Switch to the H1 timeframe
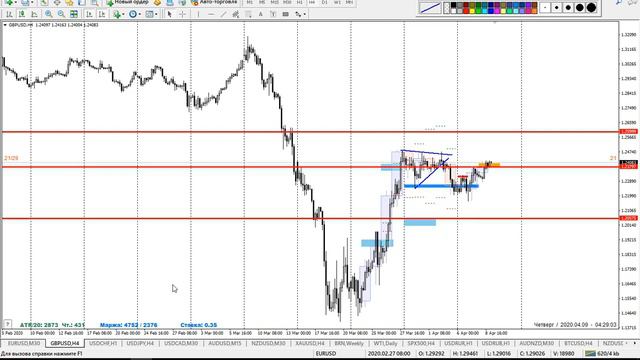Image resolution: width=640 pixels, height=360 pixels. (x=300, y=2)
